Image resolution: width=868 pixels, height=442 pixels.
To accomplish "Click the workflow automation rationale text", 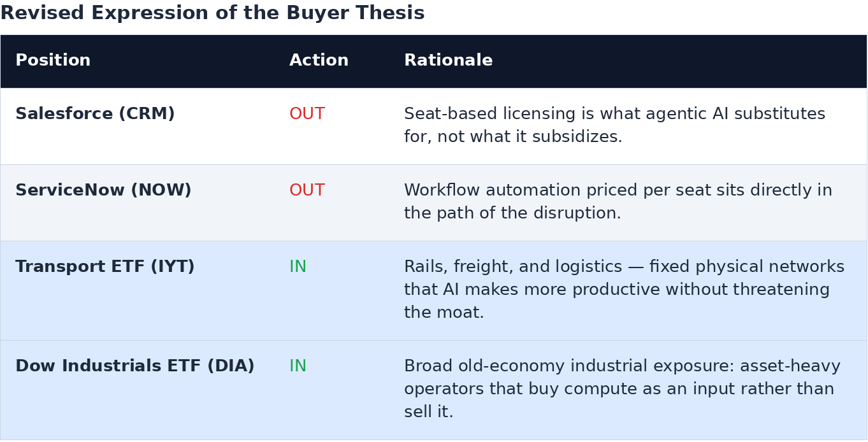I will (618, 203).
